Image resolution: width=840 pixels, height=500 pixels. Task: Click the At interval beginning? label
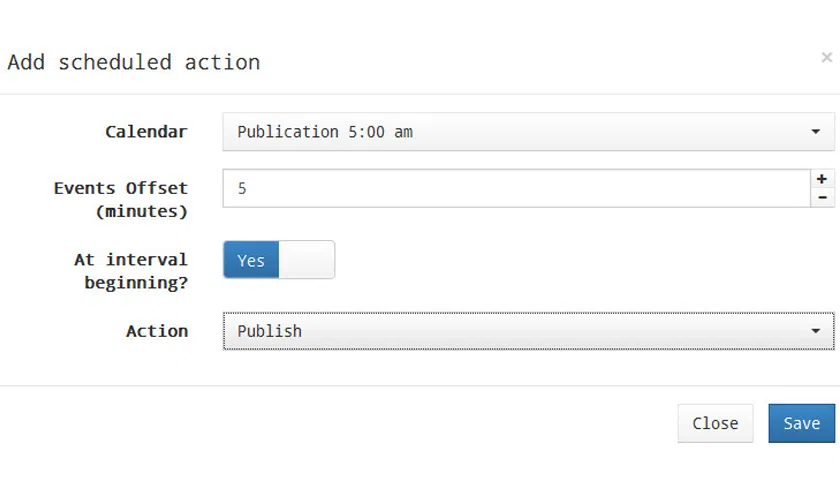pos(131,271)
